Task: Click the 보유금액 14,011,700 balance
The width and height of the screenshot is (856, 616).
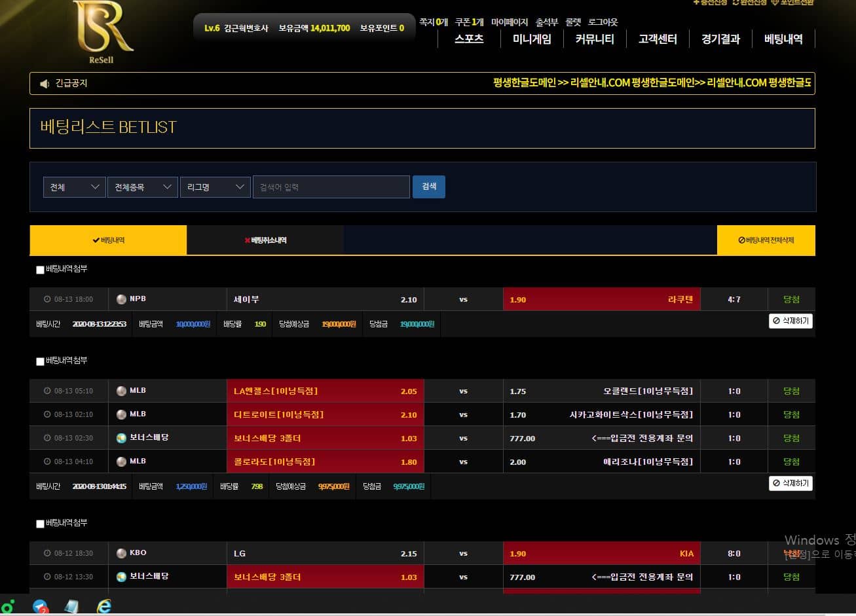Action: (x=314, y=28)
